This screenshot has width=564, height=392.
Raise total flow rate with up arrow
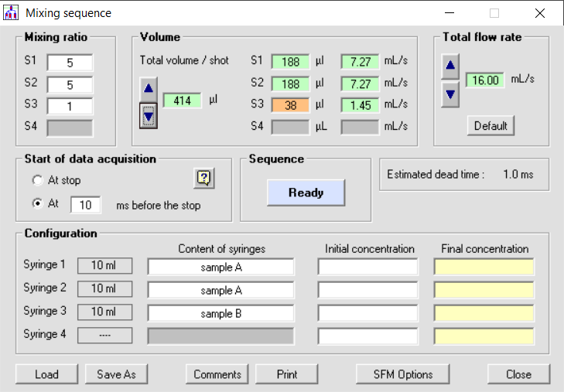[x=450, y=66]
